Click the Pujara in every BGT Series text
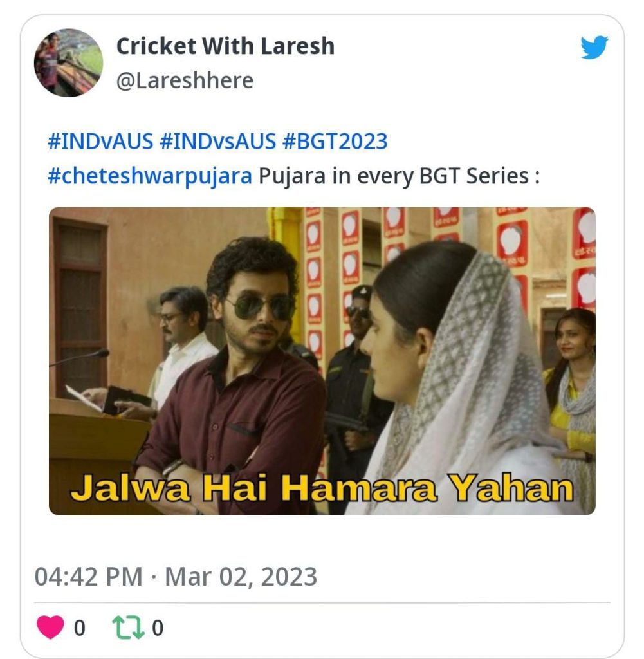Image resolution: width=644 pixels, height=659 pixels. (399, 176)
